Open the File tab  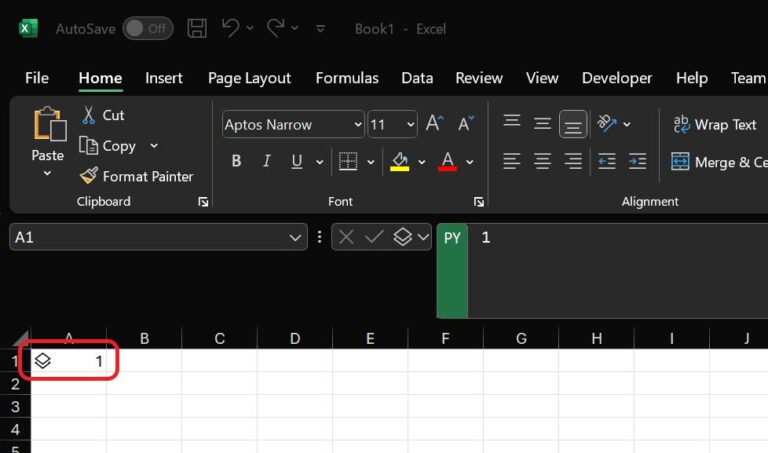tap(37, 78)
